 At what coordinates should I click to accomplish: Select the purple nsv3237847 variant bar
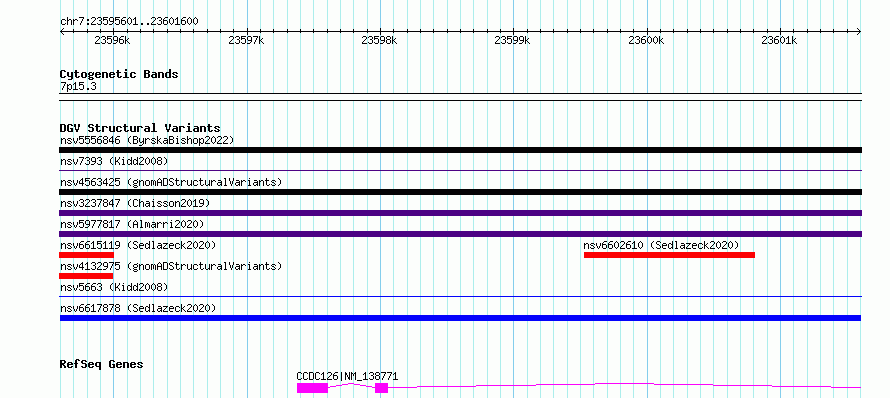[x=460, y=213]
